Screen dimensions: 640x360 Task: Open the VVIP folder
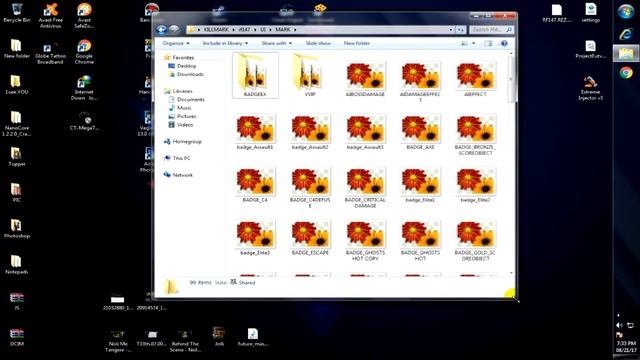coord(310,75)
